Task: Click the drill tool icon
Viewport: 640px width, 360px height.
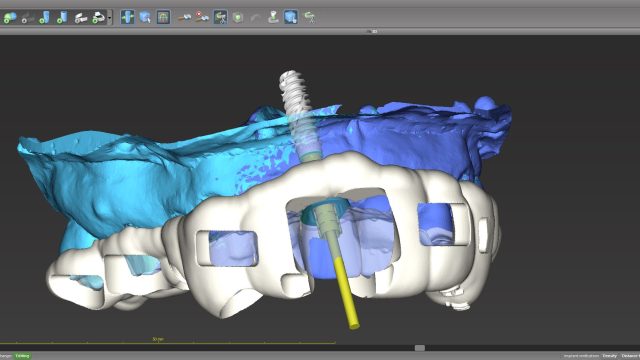Action: coord(184,17)
